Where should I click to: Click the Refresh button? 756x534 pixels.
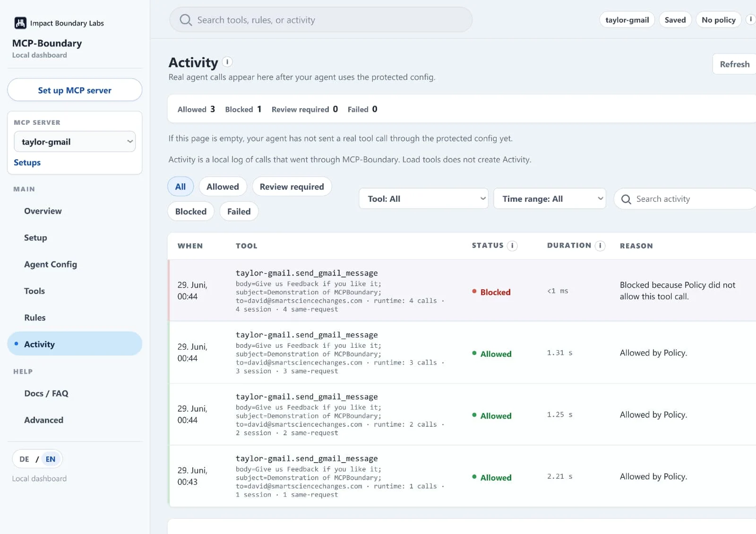pos(734,64)
